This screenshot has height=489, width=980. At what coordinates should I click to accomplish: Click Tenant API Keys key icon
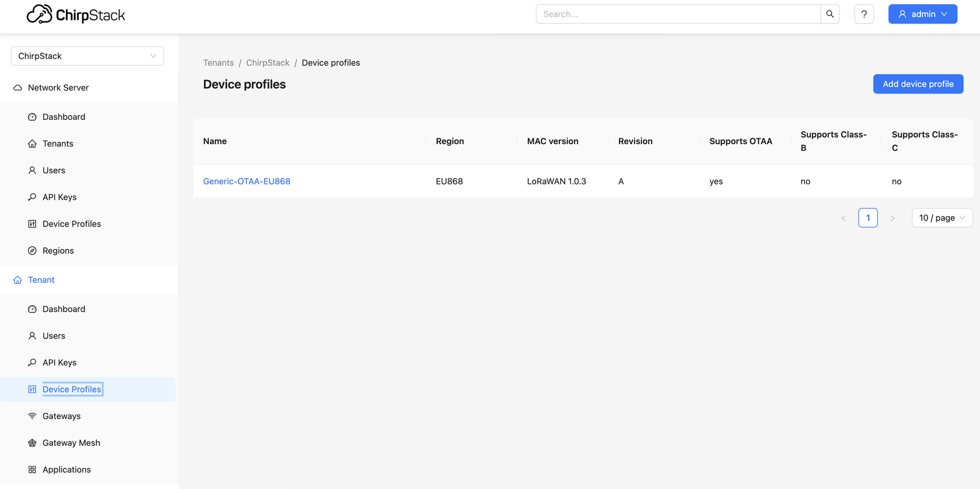pyautogui.click(x=32, y=363)
